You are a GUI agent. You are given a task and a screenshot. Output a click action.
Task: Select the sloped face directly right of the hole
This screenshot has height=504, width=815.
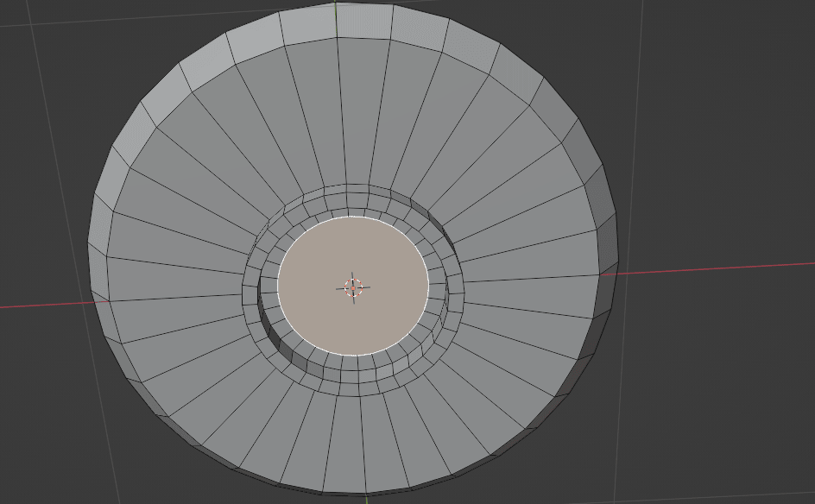click(527, 274)
